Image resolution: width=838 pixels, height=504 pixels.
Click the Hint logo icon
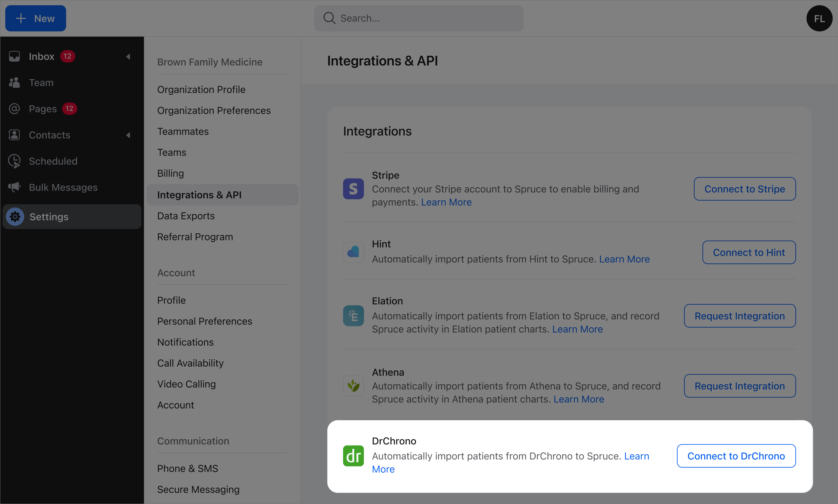tap(353, 252)
